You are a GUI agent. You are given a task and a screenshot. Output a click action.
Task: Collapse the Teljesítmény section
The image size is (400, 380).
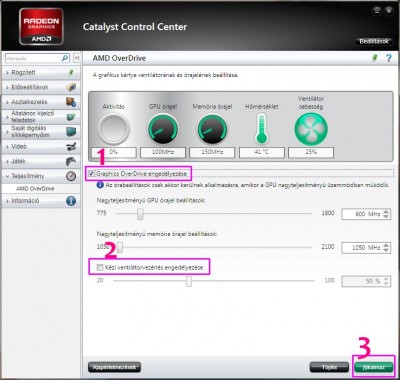tap(7, 176)
